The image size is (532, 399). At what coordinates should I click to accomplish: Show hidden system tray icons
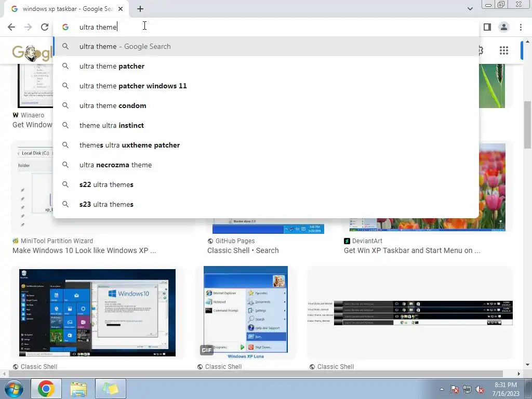(x=442, y=389)
